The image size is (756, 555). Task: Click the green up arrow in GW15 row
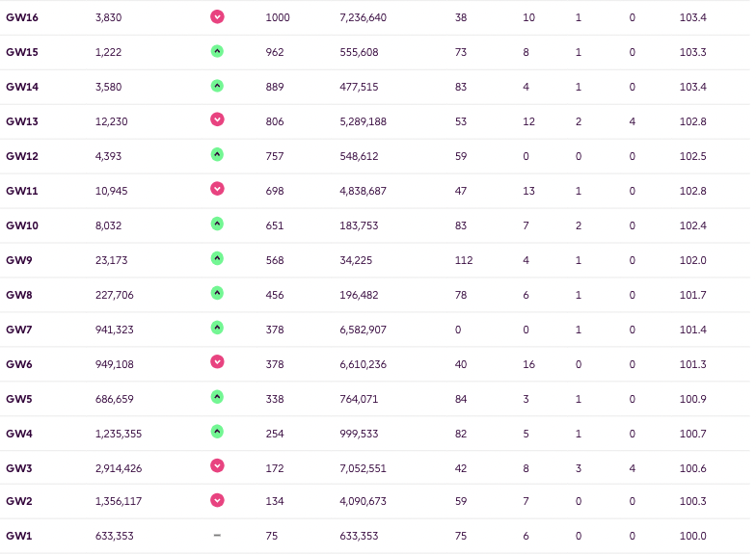point(217,51)
